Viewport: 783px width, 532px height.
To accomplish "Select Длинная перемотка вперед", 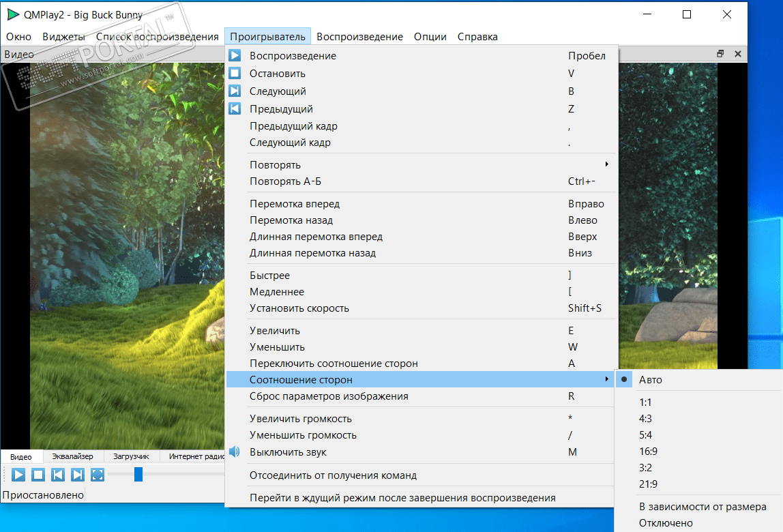I will click(x=420, y=236).
